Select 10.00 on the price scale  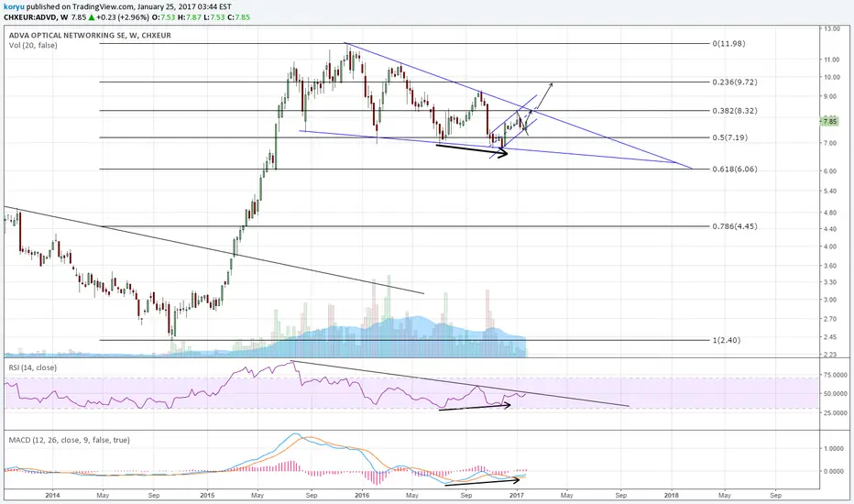pyautogui.click(x=831, y=77)
